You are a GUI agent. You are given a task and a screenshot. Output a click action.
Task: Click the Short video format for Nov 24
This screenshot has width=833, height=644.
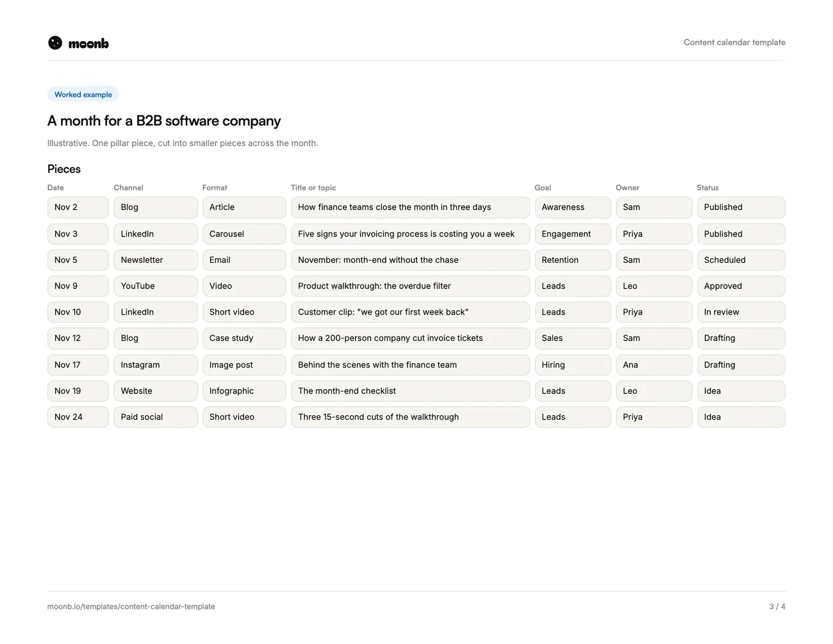[x=244, y=417]
